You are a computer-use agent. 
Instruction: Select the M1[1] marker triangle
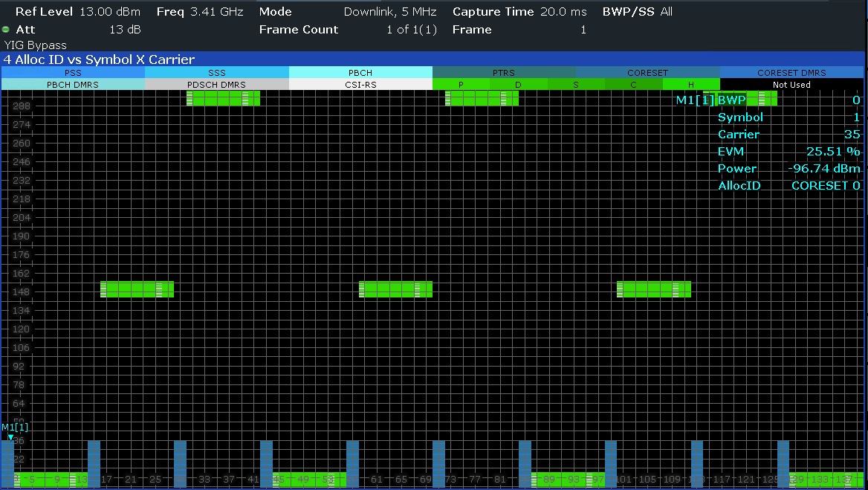pos(10,437)
